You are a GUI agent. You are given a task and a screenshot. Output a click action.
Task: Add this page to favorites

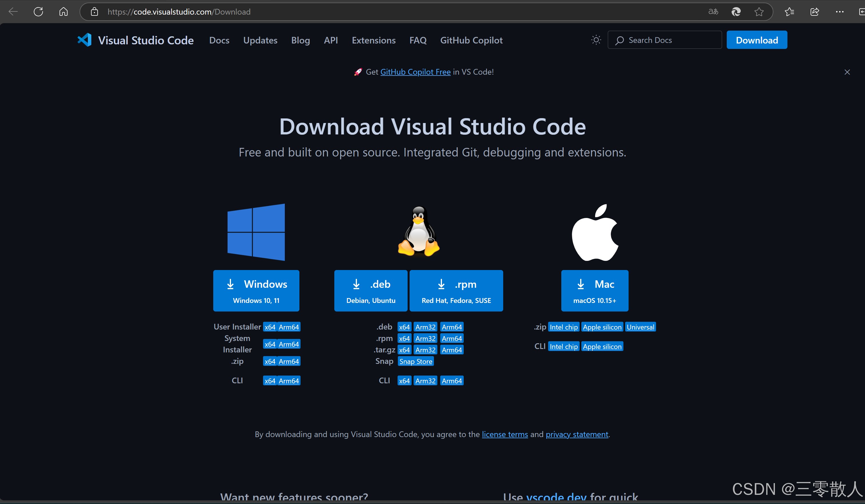pos(759,11)
